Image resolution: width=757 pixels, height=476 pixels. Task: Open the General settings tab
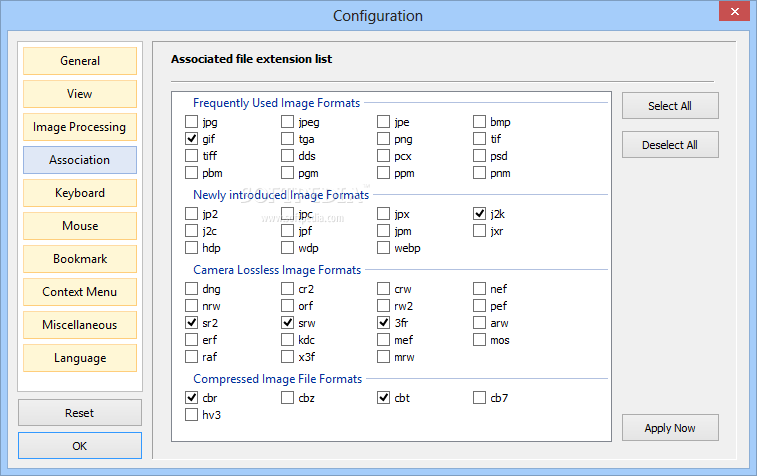[80, 61]
